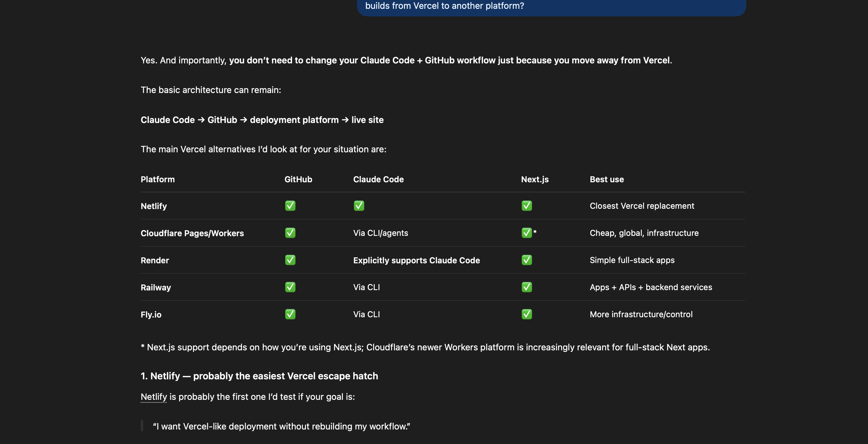Image resolution: width=868 pixels, height=444 pixels.
Task: Select the "Render" platform cell
Action: click(155, 260)
